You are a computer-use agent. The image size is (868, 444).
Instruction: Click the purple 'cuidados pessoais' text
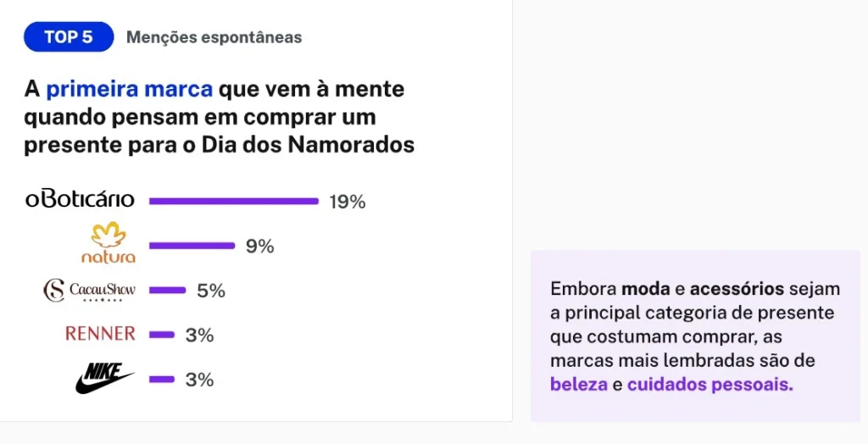point(709,384)
